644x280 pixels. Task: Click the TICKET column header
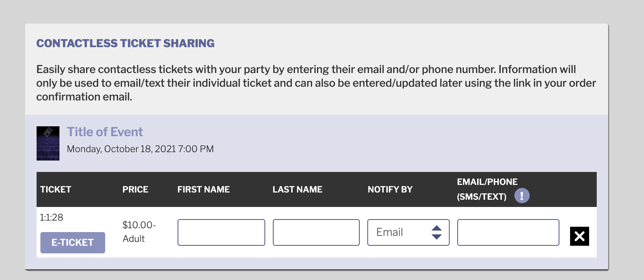coord(56,189)
